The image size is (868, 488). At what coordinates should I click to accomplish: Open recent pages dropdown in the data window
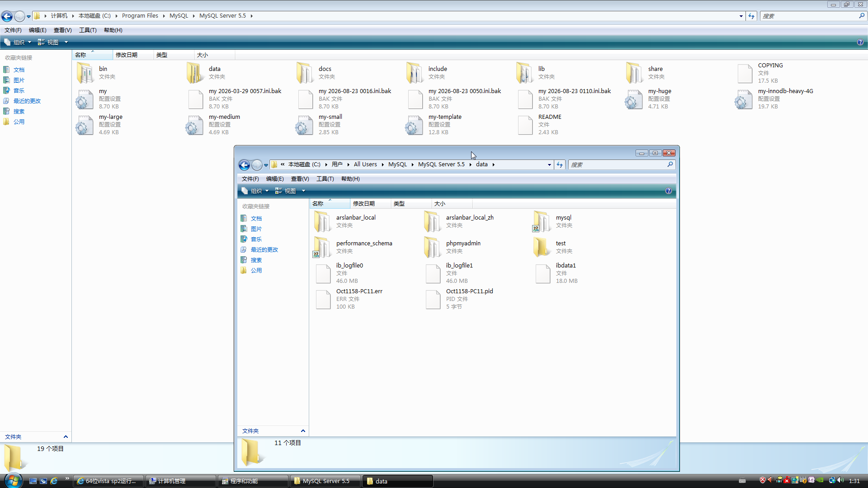266,165
